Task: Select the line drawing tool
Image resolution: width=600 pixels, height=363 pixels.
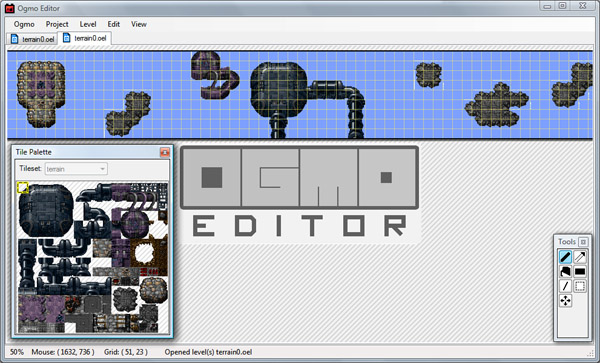Action: pyautogui.click(x=565, y=286)
